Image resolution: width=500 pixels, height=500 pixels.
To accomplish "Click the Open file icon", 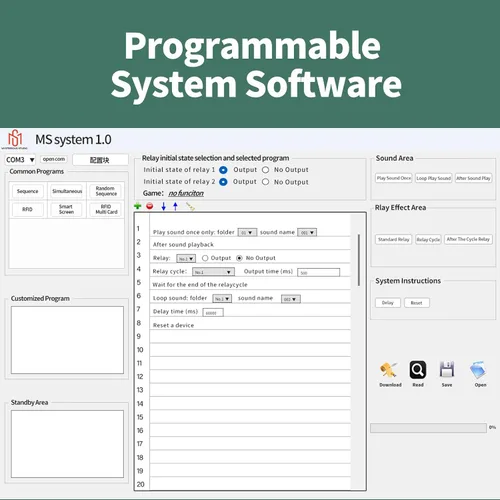I will 479,370.
